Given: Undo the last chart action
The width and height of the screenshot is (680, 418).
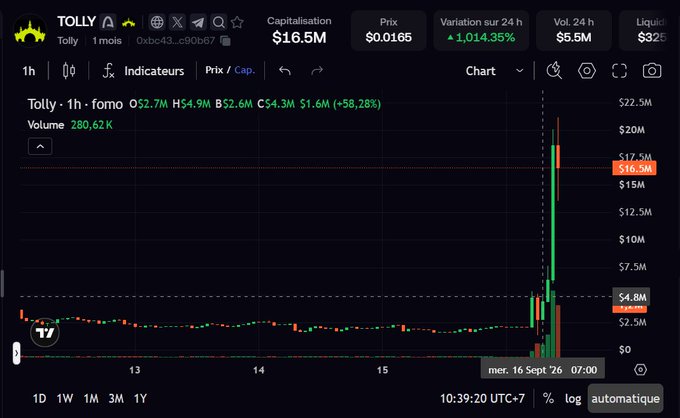Looking at the screenshot, I should (x=285, y=70).
